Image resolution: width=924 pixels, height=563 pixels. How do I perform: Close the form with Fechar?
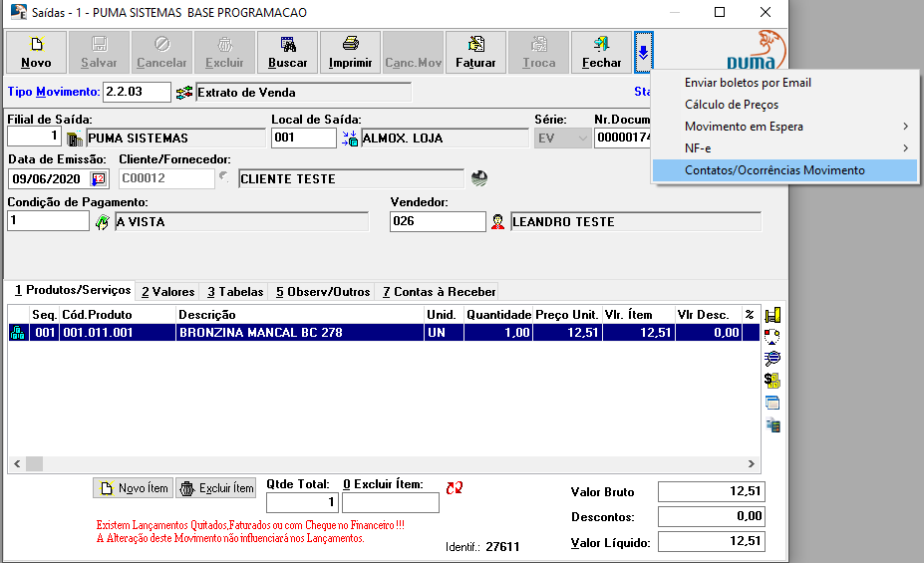click(x=601, y=53)
